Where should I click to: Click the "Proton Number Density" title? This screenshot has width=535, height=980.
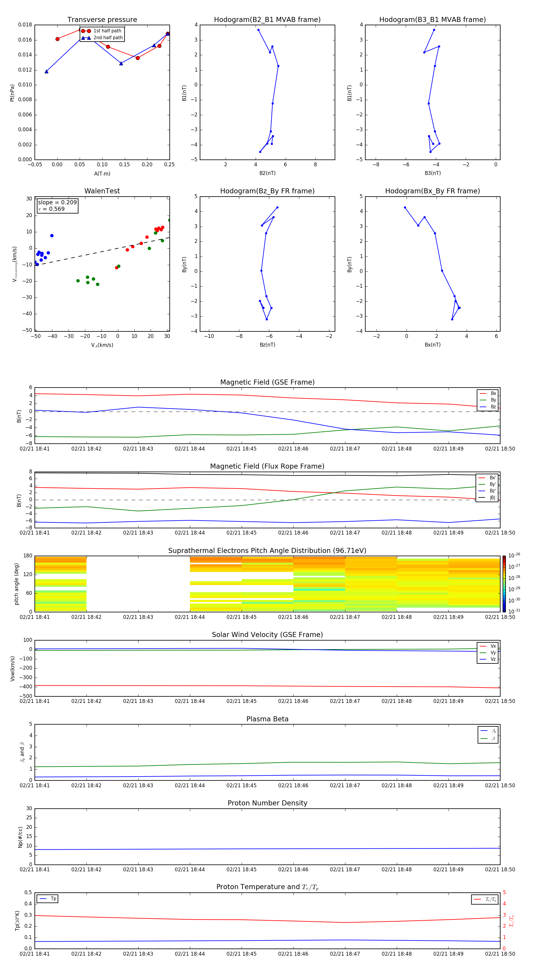[267, 803]
